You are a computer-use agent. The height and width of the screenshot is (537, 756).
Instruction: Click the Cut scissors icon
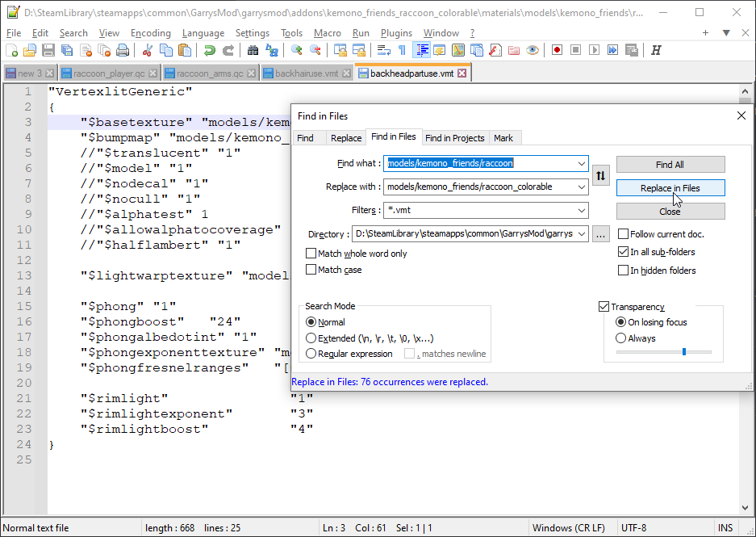[148, 50]
